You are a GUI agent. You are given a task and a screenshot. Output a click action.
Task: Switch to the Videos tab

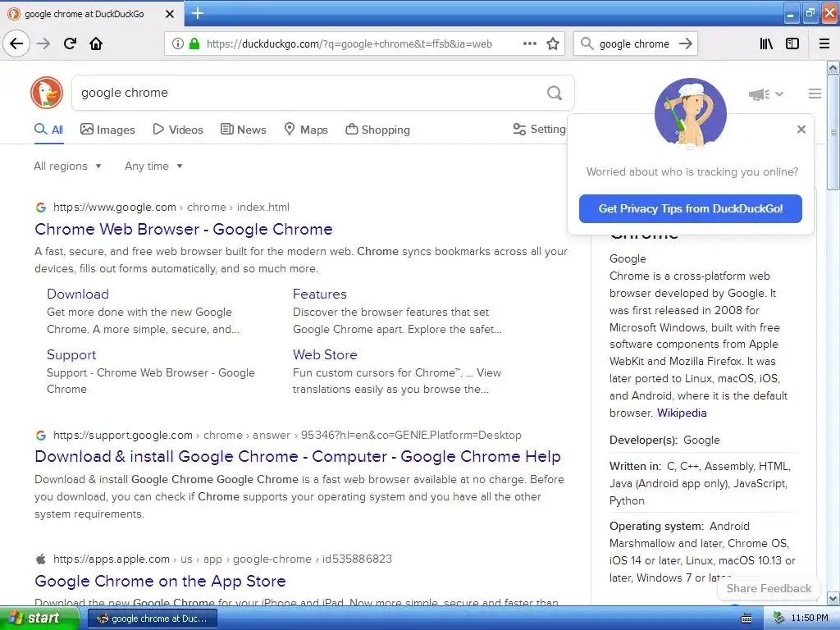(178, 130)
